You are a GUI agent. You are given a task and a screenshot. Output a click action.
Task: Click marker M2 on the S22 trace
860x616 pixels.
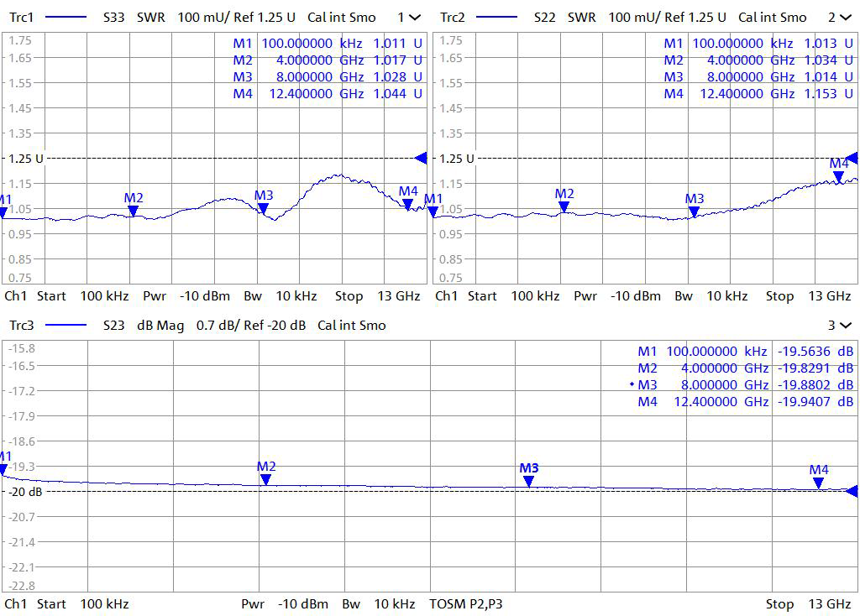point(564,206)
